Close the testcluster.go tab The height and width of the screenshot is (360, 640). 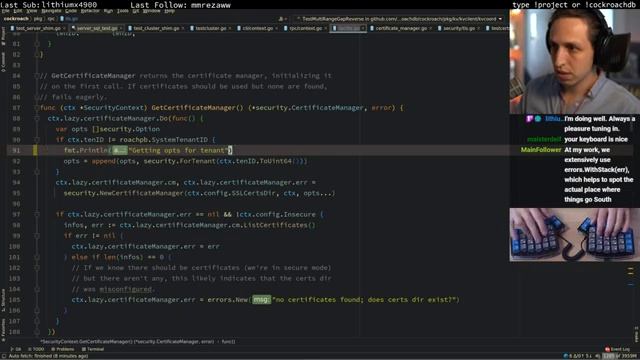pos(230,28)
